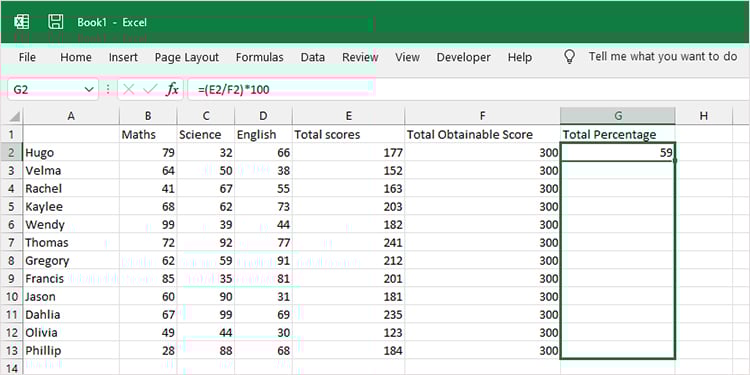
Task: Select row 7 header
Action: [x=11, y=243]
